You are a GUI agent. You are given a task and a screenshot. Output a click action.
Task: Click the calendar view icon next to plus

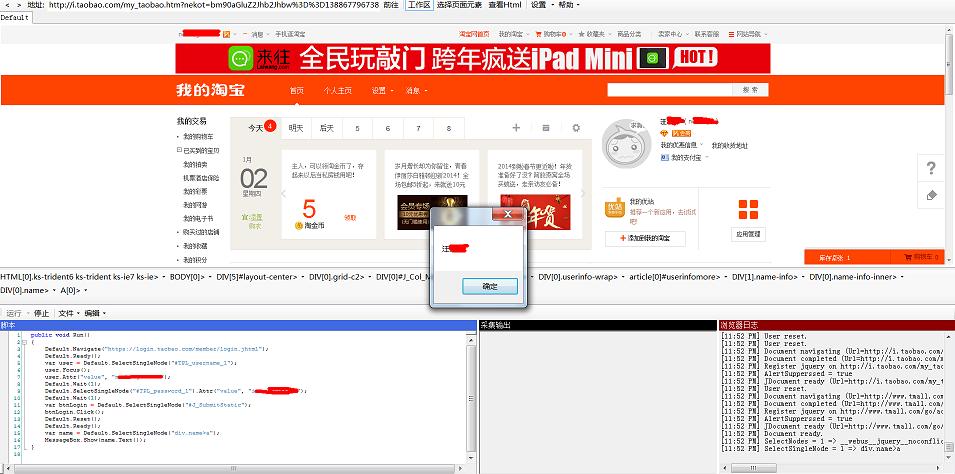(x=546, y=128)
